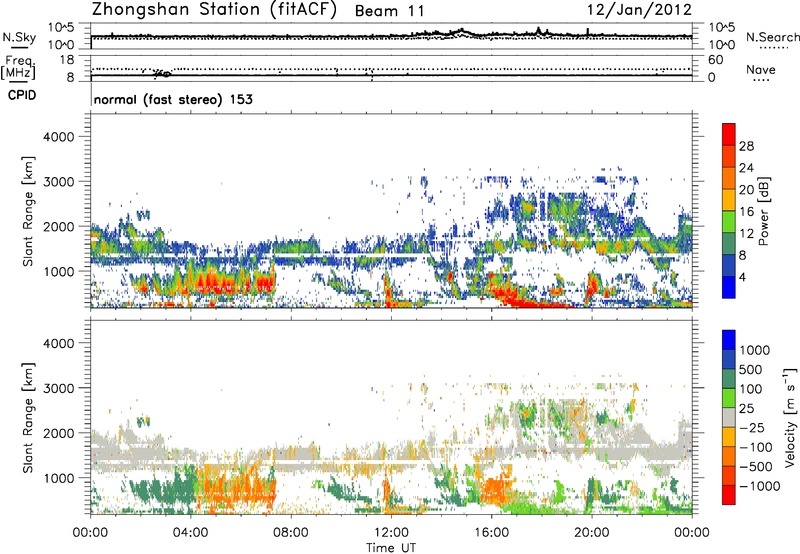Click the 'N.Sky' legend label
The width and height of the screenshot is (800, 554).
pos(19,37)
